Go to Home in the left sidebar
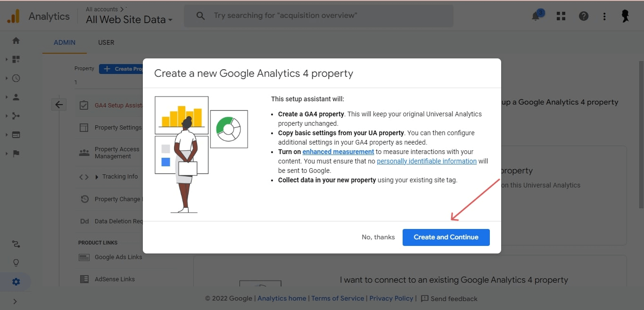The image size is (644, 310). point(16,41)
